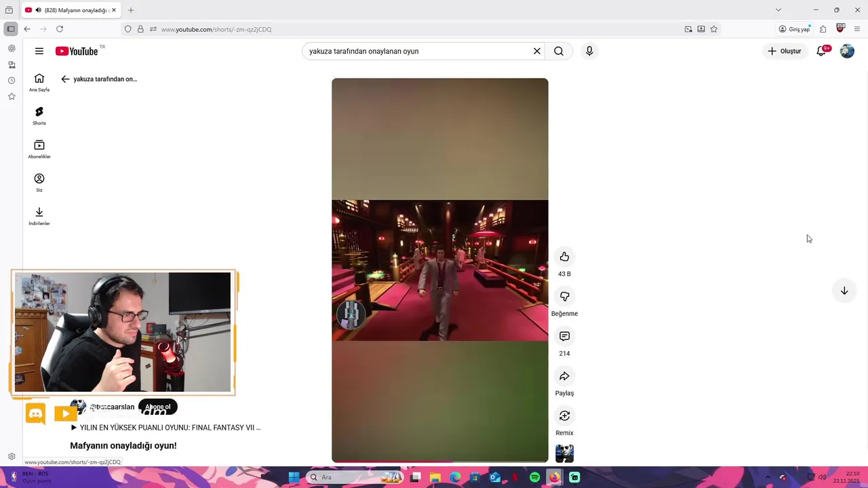Screen dimensions: 868x488
Task: Go to the YouTube home logo
Action: click(77, 51)
